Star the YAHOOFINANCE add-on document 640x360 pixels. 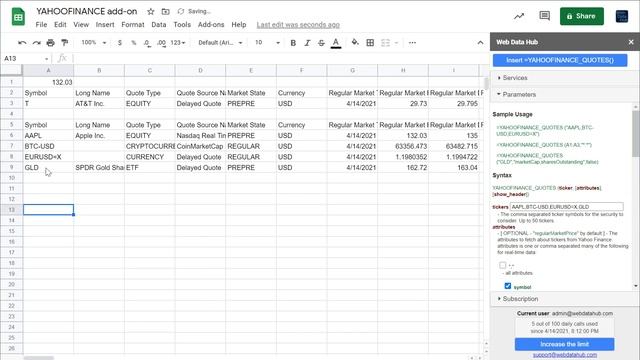tap(151, 11)
